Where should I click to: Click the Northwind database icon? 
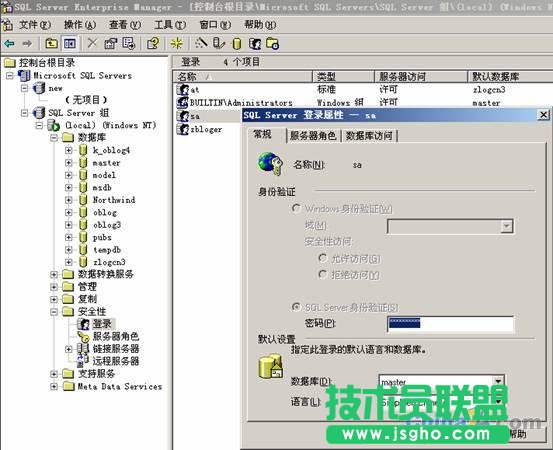(83, 200)
